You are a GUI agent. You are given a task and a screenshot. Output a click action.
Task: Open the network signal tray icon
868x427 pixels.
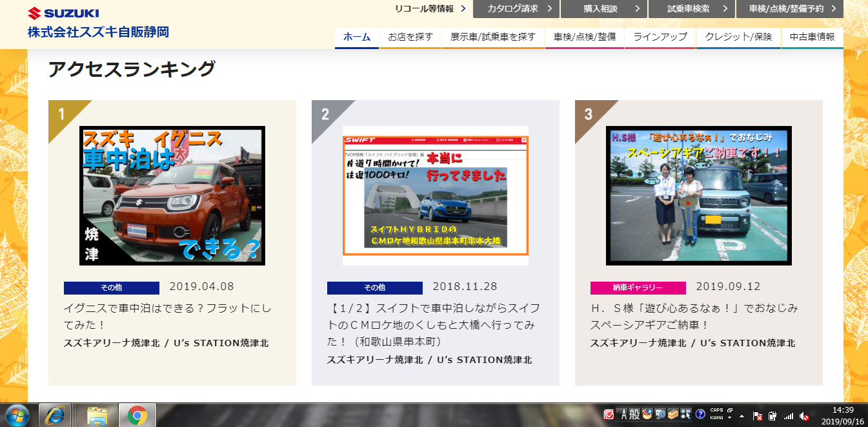pyautogui.click(x=788, y=415)
